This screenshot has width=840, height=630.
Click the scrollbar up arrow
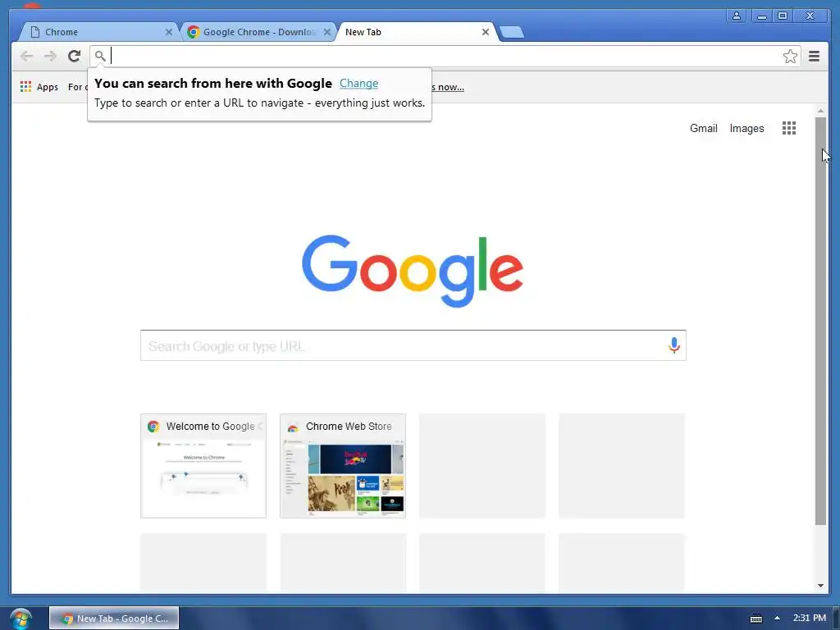click(x=820, y=111)
